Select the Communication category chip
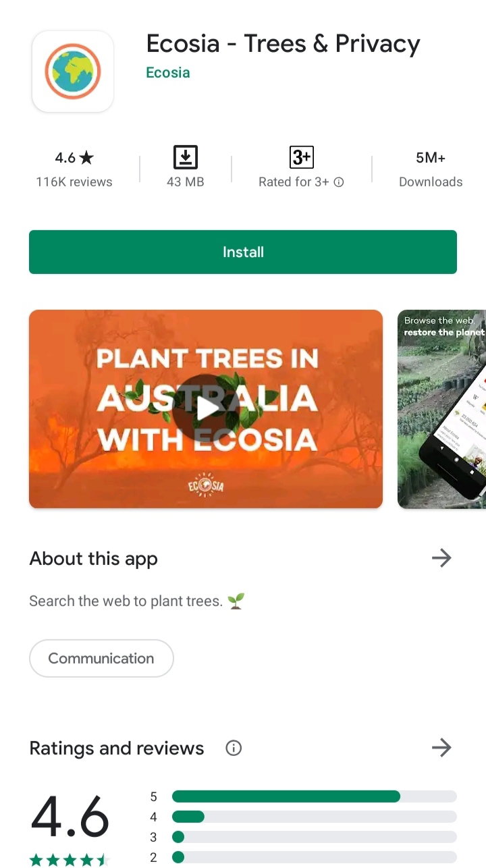 click(x=101, y=658)
